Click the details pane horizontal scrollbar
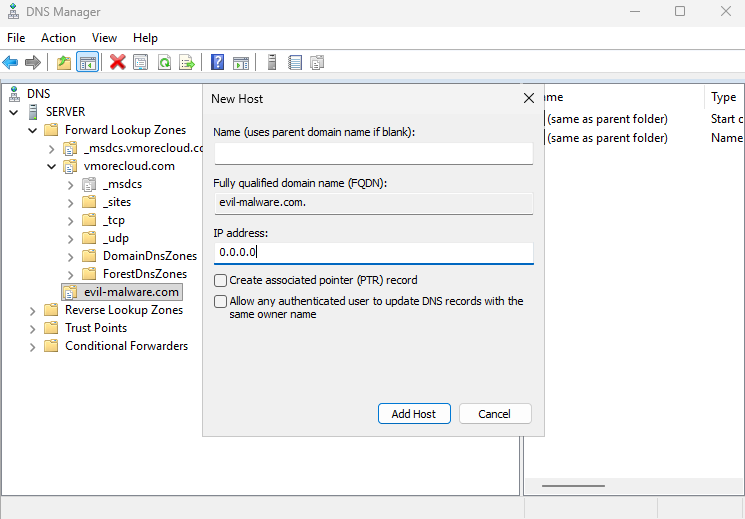This screenshot has height=519, width=745. tap(573, 486)
